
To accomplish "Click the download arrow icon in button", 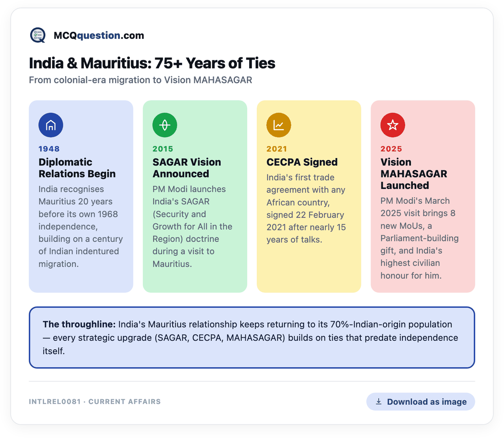I will [x=379, y=401].
